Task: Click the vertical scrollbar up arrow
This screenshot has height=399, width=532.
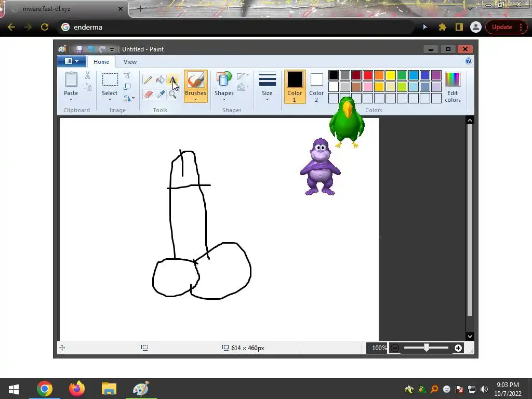Action: click(470, 120)
